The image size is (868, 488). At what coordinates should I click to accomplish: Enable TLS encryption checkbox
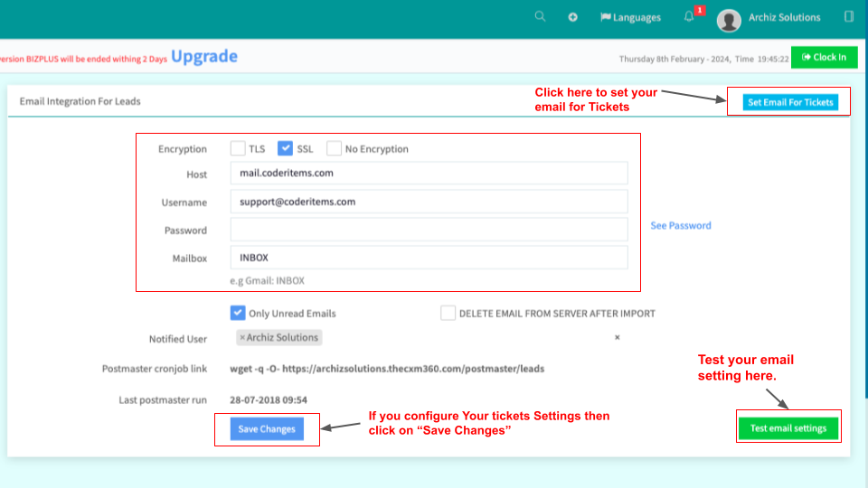(238, 149)
